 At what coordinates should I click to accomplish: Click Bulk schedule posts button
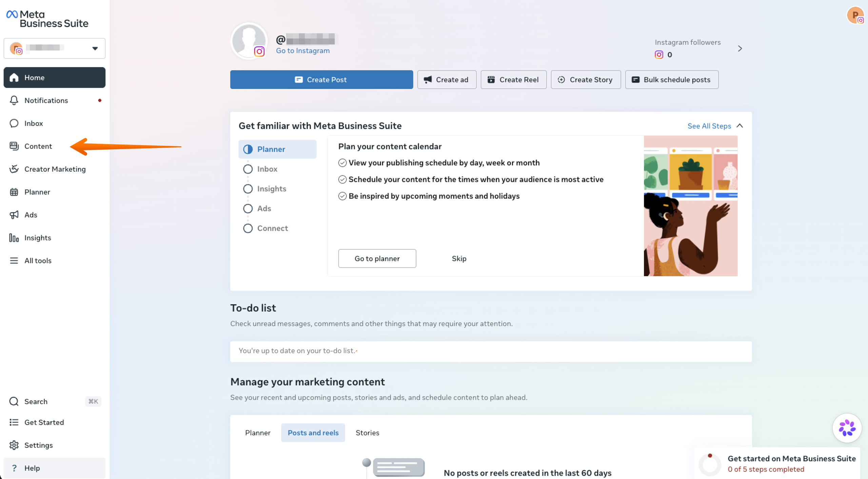(672, 80)
